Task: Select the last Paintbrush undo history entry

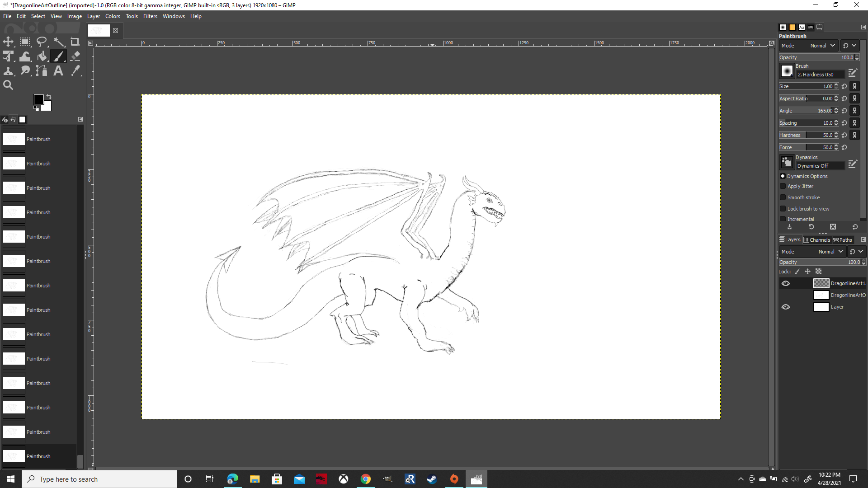Action: point(38,456)
